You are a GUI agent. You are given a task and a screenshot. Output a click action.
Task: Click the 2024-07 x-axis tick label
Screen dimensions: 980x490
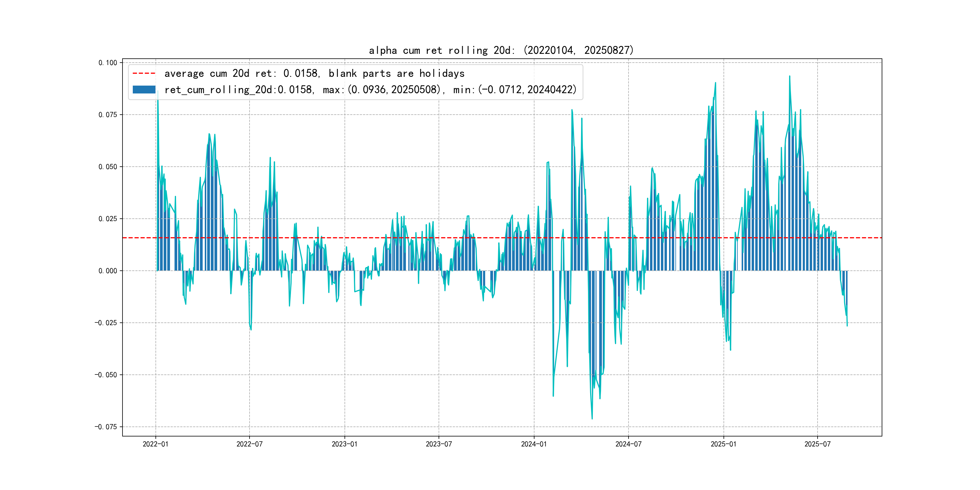628,444
